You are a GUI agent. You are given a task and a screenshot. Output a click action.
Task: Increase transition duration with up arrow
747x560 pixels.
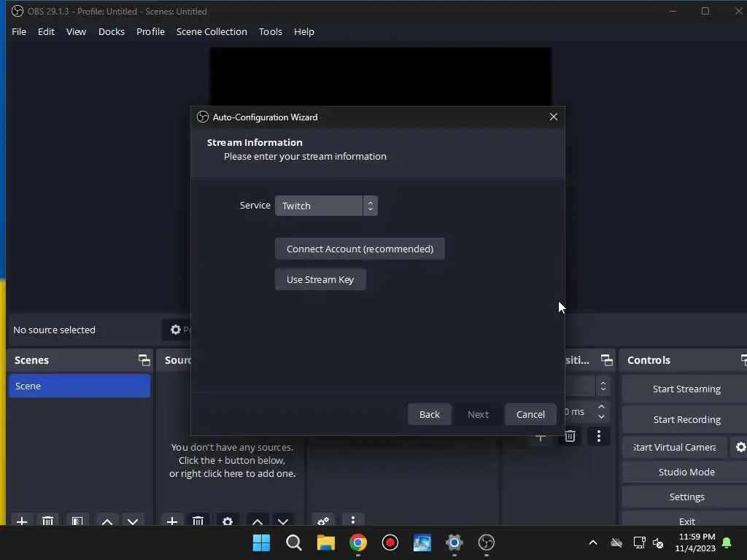(x=601, y=407)
